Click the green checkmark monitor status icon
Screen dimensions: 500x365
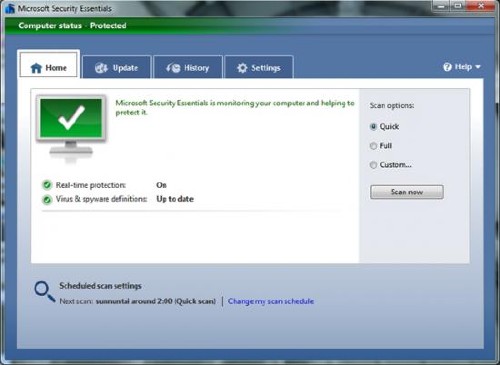pyautogui.click(x=71, y=129)
